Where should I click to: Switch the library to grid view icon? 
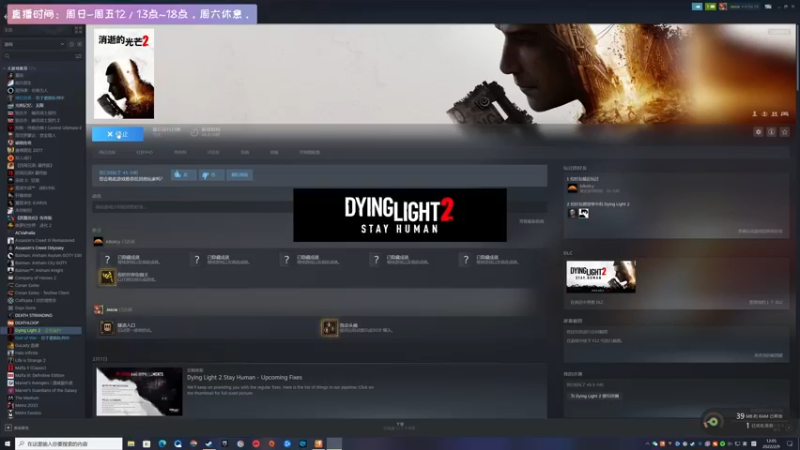click(79, 31)
